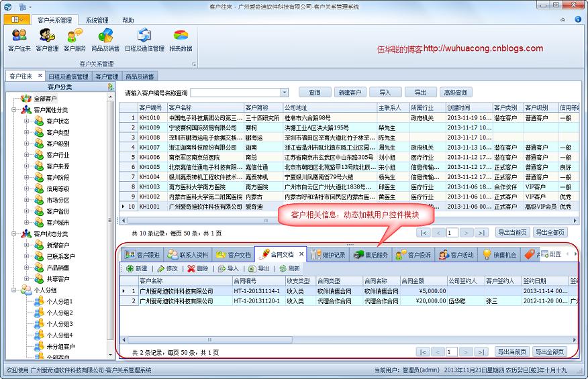Open the 日程及通信管理 ribbon icon
This screenshot has height=379, width=588.
(144, 40)
